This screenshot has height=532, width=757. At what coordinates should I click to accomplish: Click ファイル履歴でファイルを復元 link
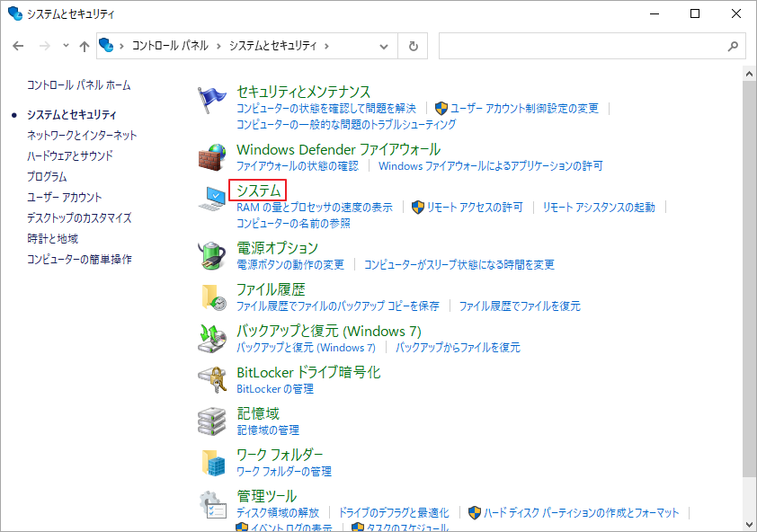coord(520,306)
